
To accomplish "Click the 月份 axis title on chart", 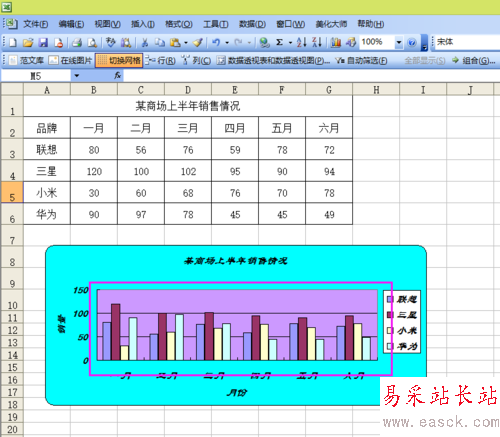I will [x=237, y=393].
